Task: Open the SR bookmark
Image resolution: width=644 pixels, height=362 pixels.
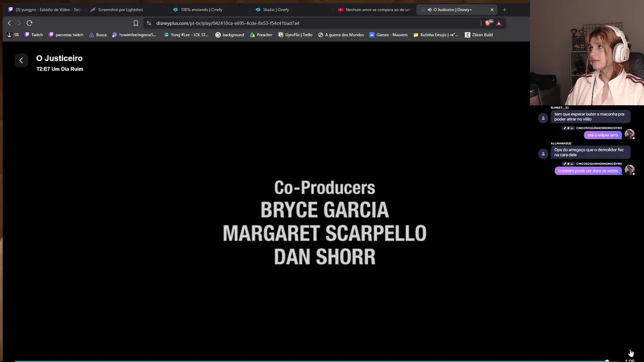Action: coord(13,35)
